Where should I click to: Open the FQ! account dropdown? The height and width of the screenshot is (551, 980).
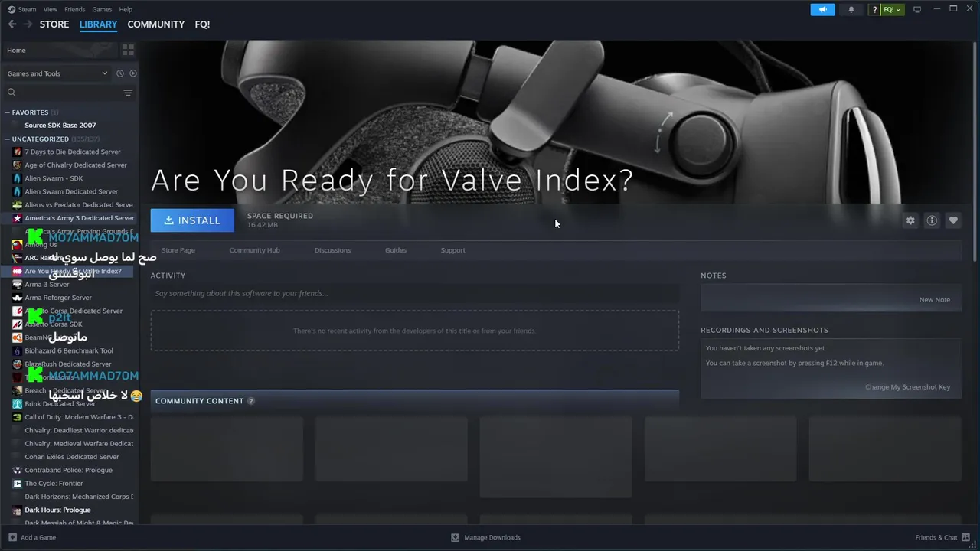click(x=893, y=9)
